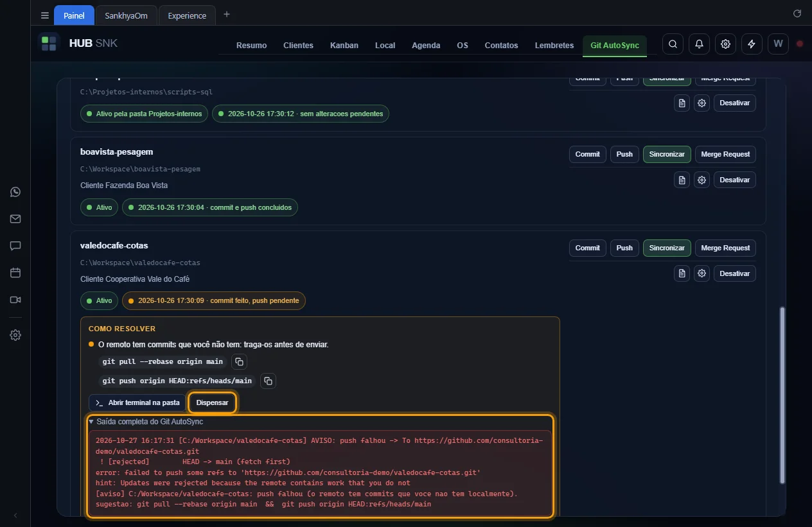Viewport: 812px width, 527px height.
Task: Copy the git push origin HEAD command
Action: coord(269,381)
